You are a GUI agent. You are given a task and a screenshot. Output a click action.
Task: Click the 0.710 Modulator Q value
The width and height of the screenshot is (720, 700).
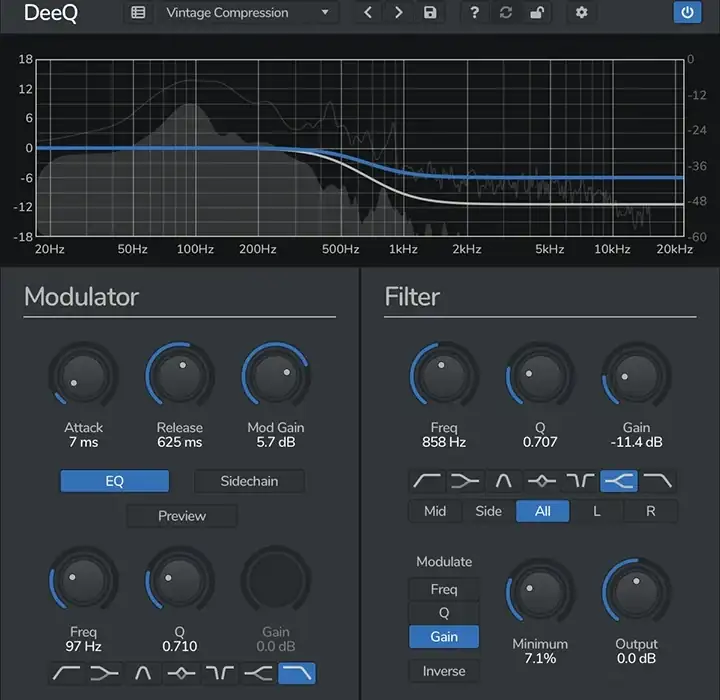point(180,647)
